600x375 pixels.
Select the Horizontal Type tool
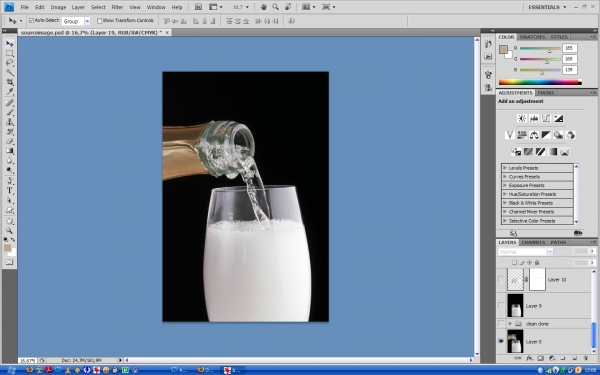(x=9, y=191)
